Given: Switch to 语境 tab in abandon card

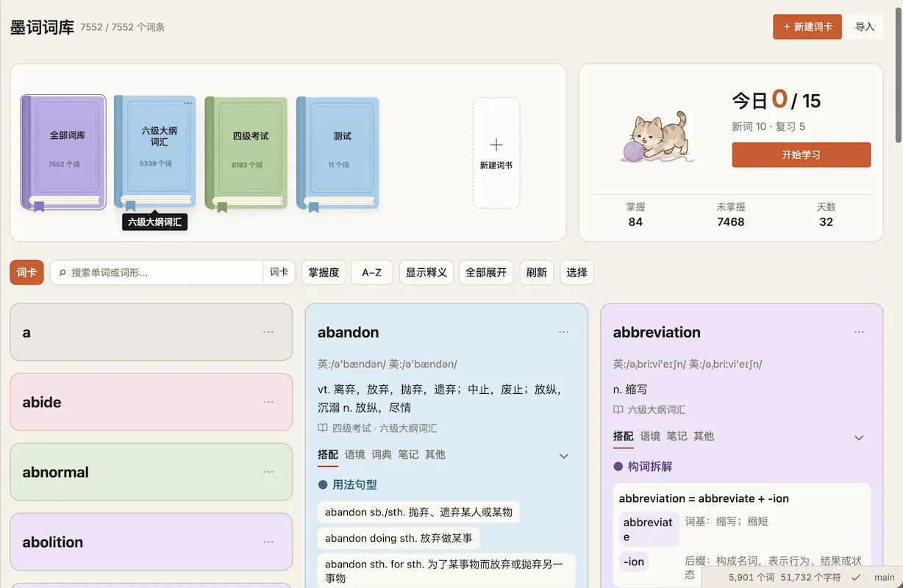Looking at the screenshot, I should pyautogui.click(x=355, y=454).
